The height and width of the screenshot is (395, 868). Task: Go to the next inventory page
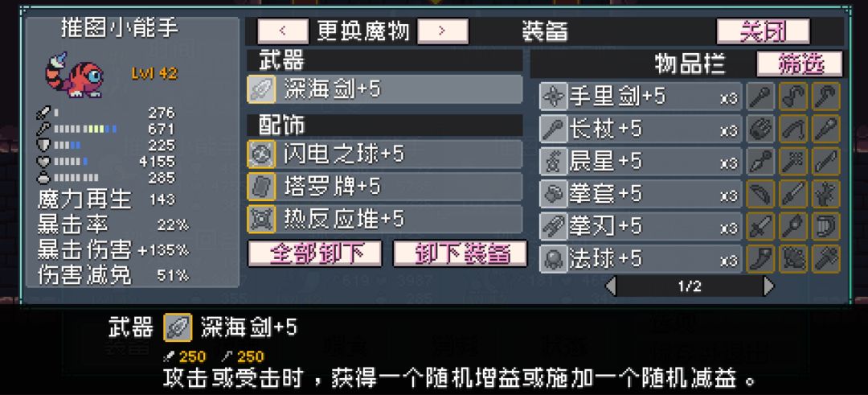(768, 286)
